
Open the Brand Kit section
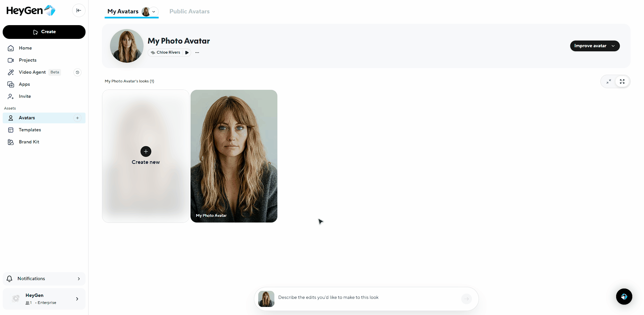[x=29, y=142]
